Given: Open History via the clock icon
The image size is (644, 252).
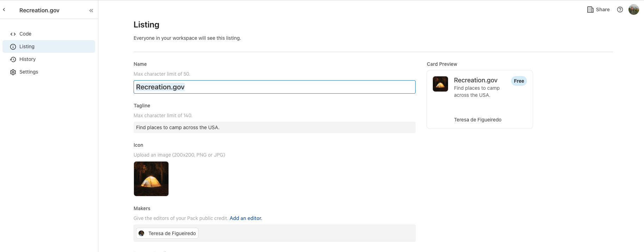Looking at the screenshot, I should coord(13,59).
